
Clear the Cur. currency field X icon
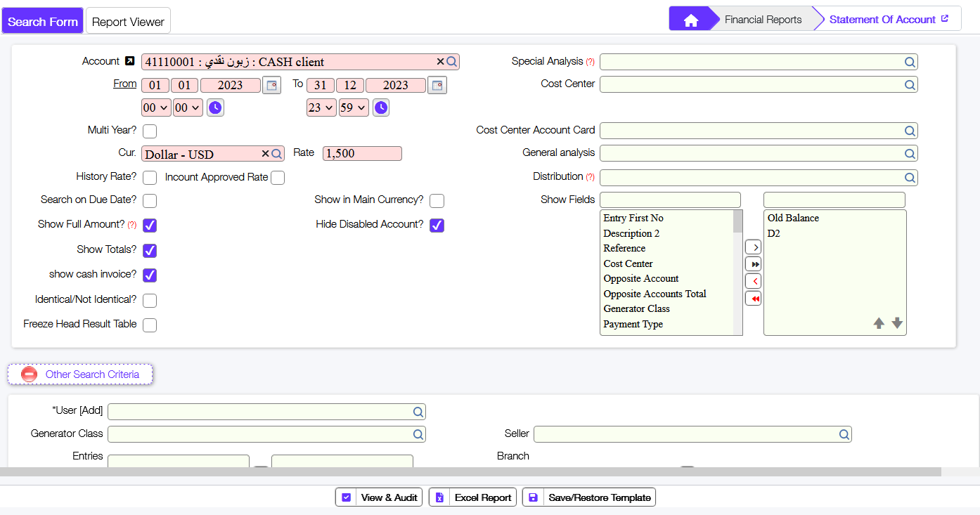(x=265, y=154)
